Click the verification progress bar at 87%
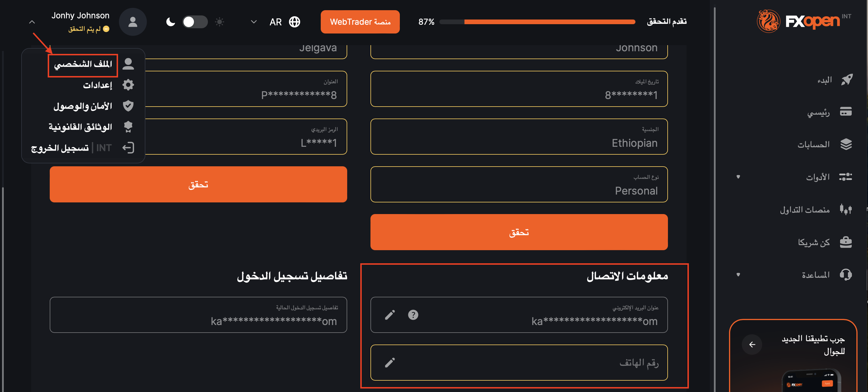 tap(537, 22)
